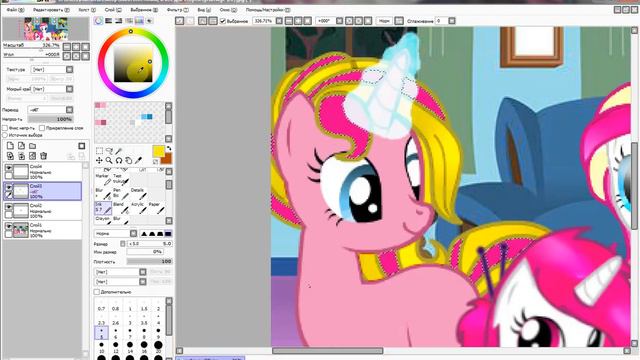
Task: Toggle the Дополнительно checkbox
Action: pyautogui.click(x=97, y=292)
